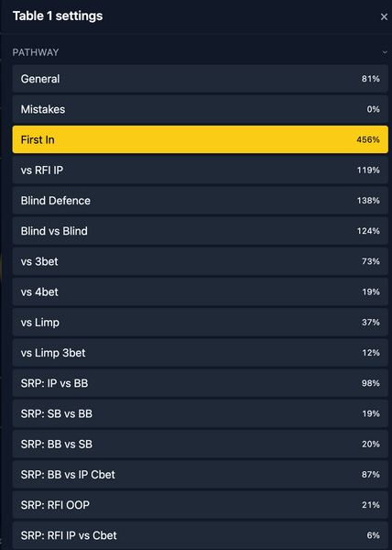Open the Blind Defence pathway
This screenshot has height=550, width=392.
coord(200,201)
